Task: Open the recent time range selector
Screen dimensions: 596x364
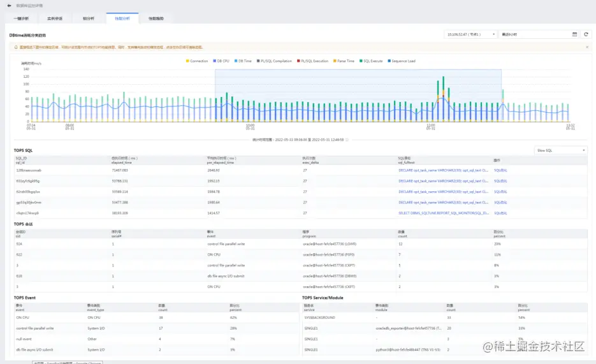Action: tap(539, 34)
